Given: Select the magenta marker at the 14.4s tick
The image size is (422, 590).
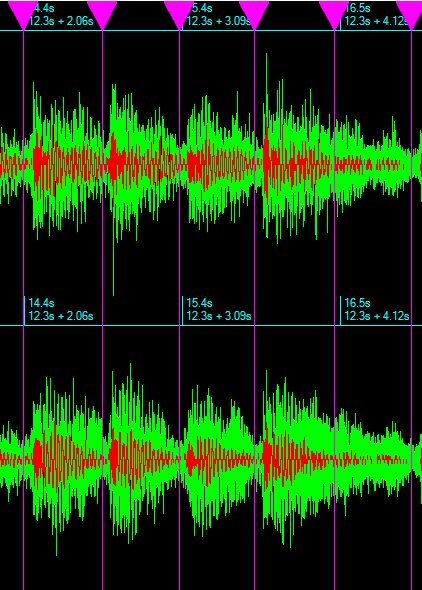Looking at the screenshot, I should [x=23, y=14].
